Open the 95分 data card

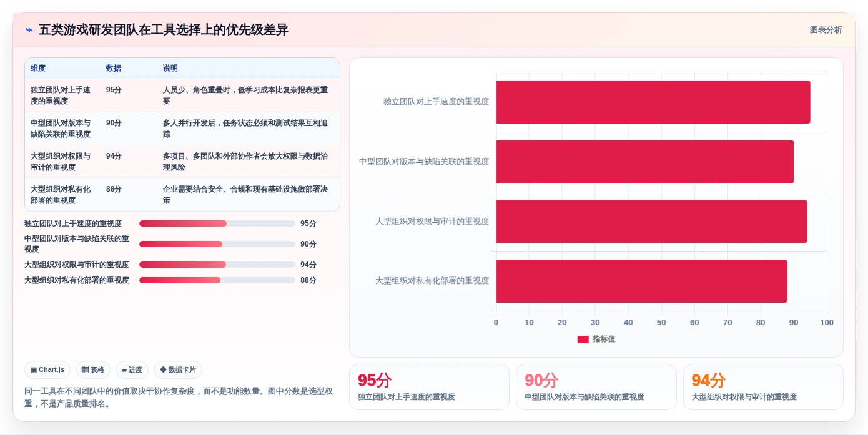(x=429, y=387)
